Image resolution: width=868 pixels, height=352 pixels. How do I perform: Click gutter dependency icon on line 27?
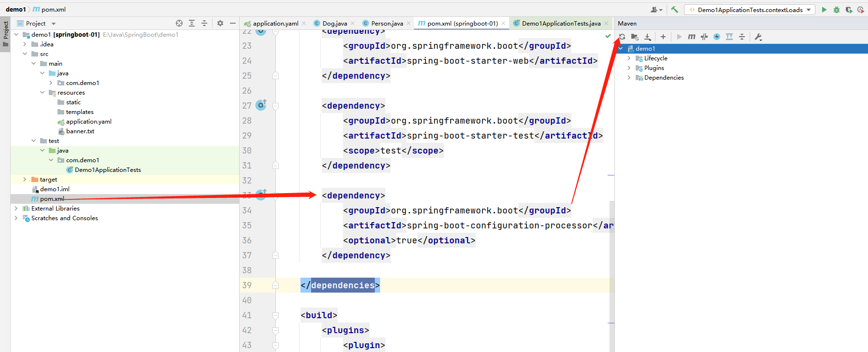click(x=261, y=105)
